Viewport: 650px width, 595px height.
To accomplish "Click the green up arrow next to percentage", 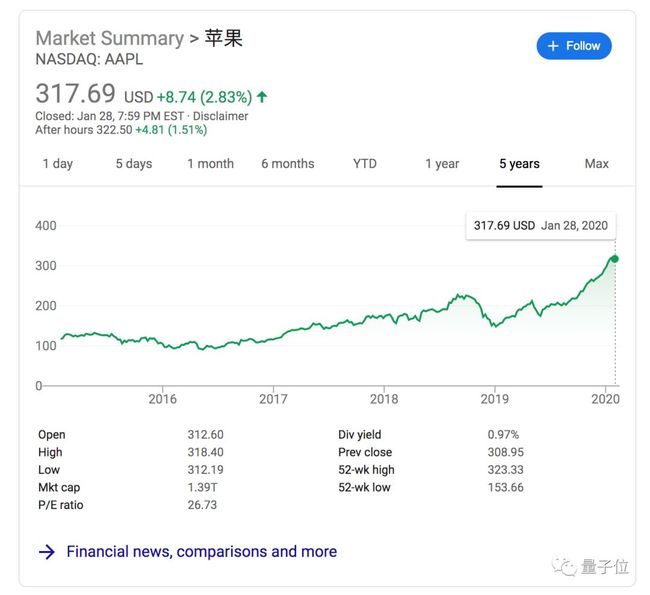I will (262, 97).
